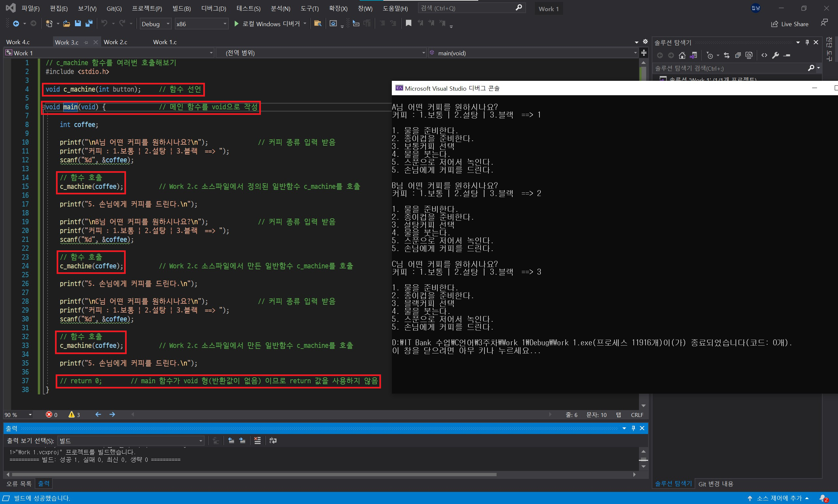The image size is (838, 504).
Task: Open Solution Explorer properties wrench icon
Action: pos(775,55)
